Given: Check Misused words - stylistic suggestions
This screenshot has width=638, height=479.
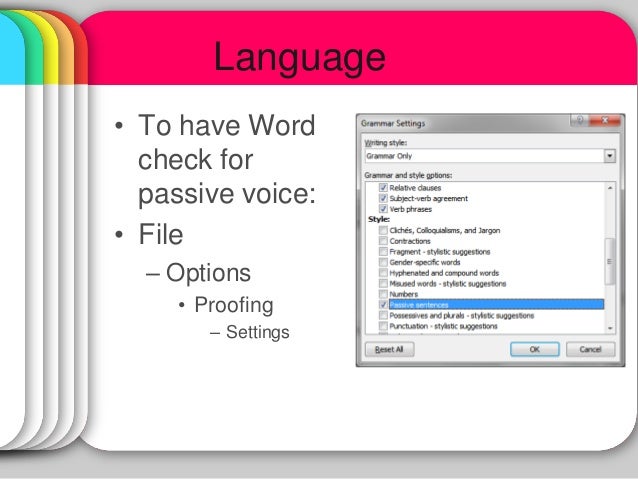Looking at the screenshot, I should point(383,283).
